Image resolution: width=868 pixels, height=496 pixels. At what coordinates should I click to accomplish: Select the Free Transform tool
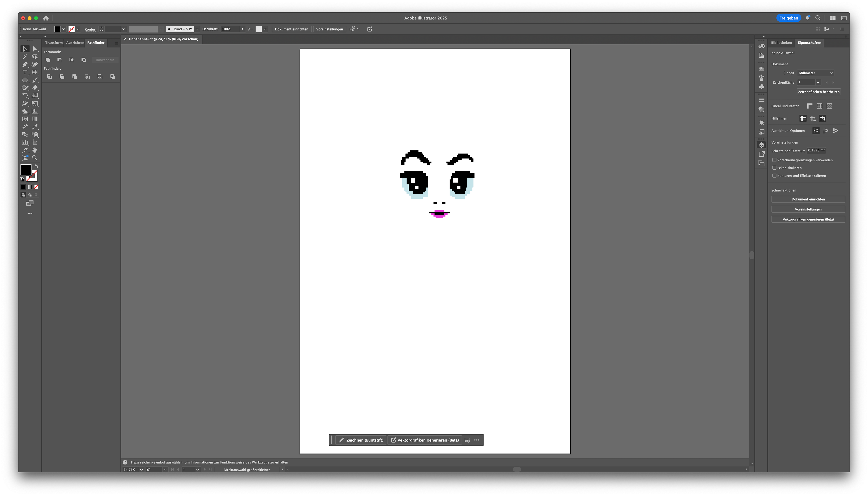[x=35, y=103]
